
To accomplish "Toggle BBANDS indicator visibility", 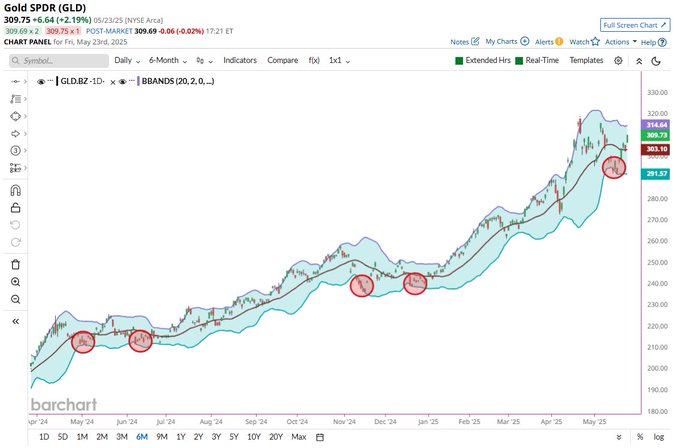I will (122, 82).
